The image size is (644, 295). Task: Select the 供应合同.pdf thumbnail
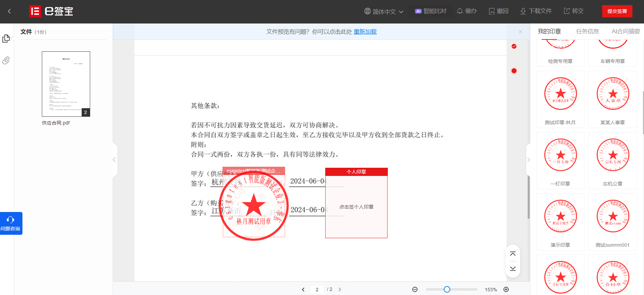66,84
